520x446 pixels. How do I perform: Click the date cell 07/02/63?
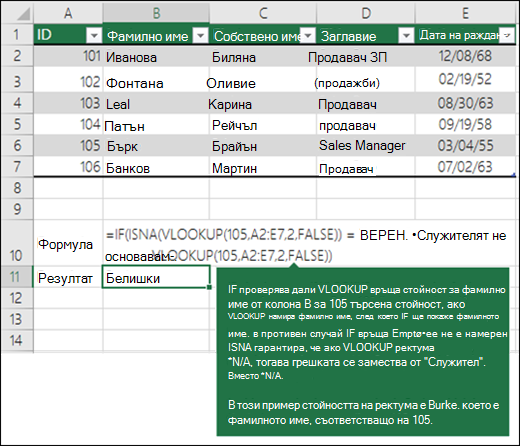(x=465, y=167)
